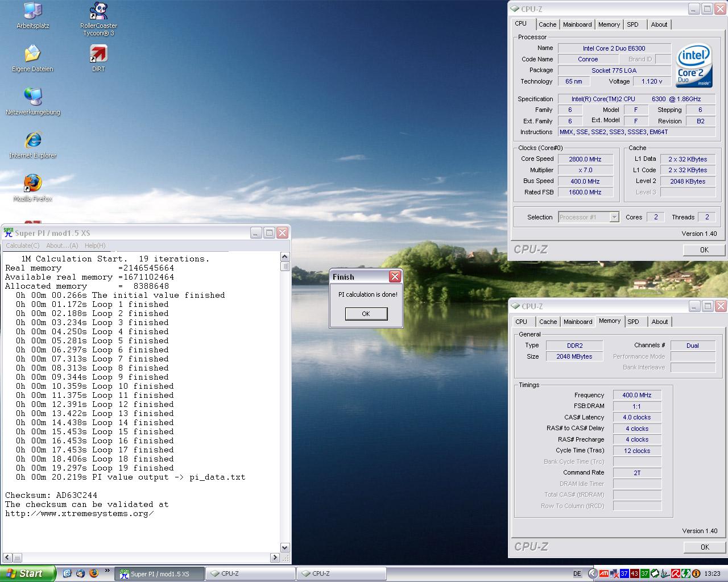
Task: Select Memory tab in upper CPU-Z
Action: pyautogui.click(x=609, y=24)
